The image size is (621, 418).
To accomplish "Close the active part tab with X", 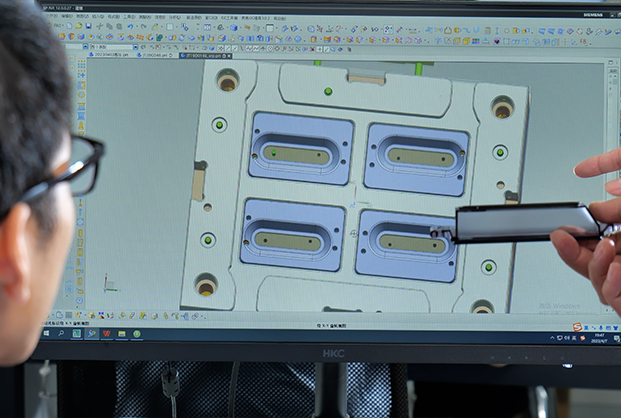I will 229,56.
